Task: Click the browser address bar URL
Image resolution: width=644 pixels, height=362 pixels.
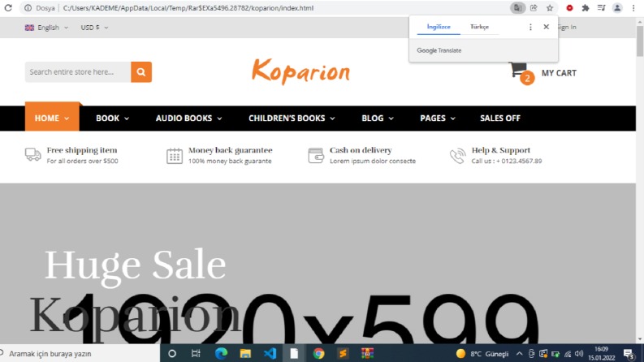Action: point(188,8)
